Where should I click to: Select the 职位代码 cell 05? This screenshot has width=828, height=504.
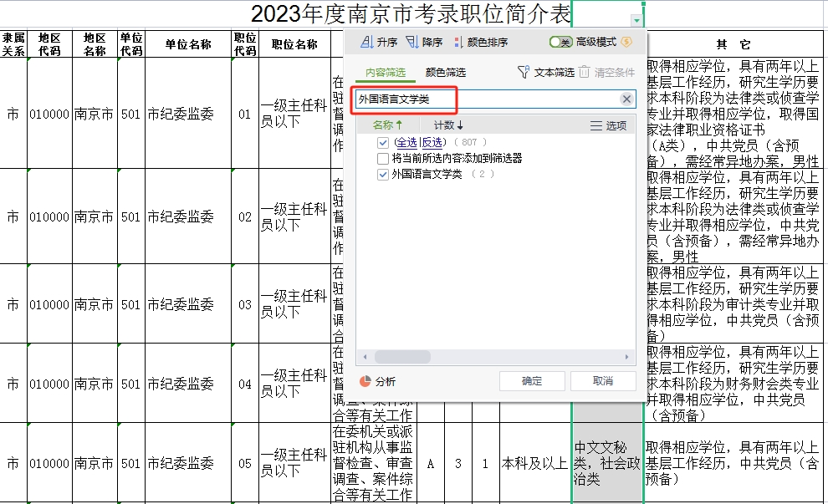pos(245,463)
